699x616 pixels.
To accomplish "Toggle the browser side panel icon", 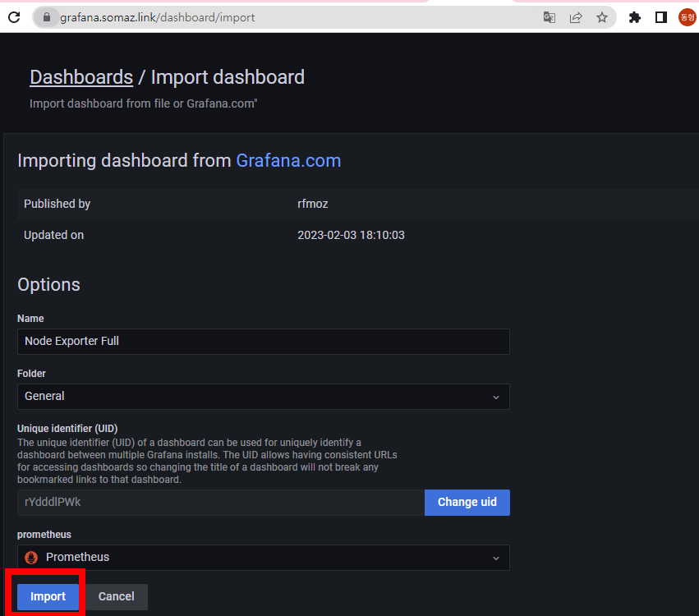I will [x=660, y=17].
